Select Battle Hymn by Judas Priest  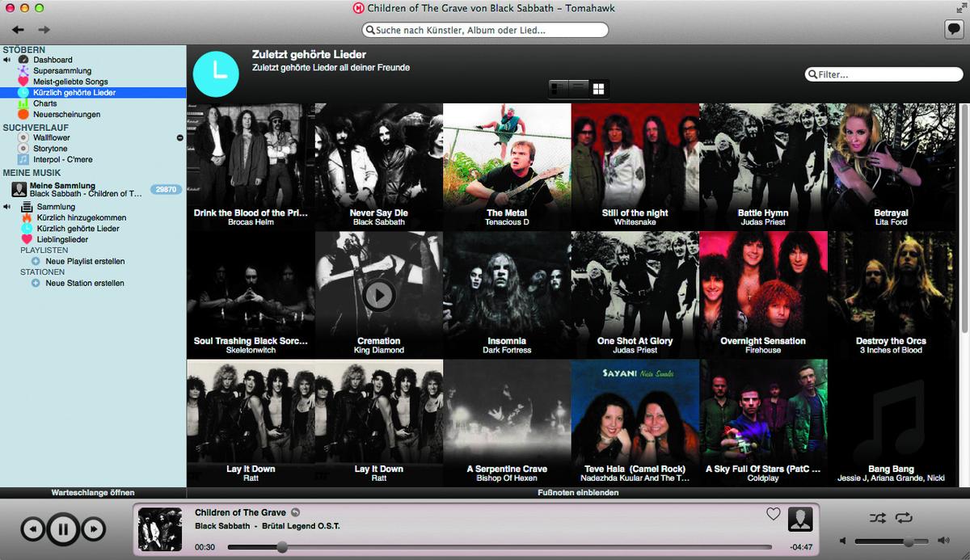coord(763,166)
